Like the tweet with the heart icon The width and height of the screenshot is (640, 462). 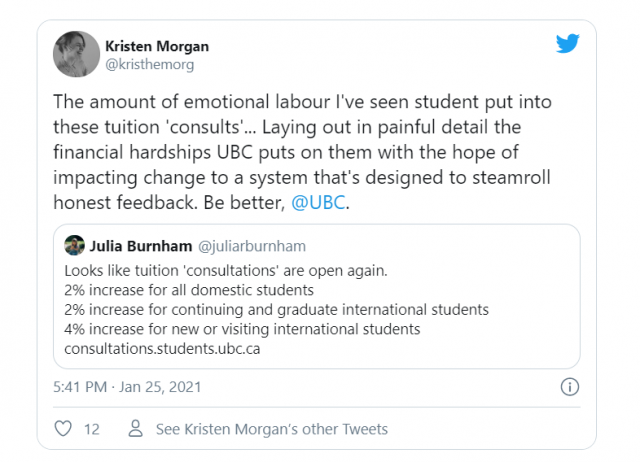[64, 429]
